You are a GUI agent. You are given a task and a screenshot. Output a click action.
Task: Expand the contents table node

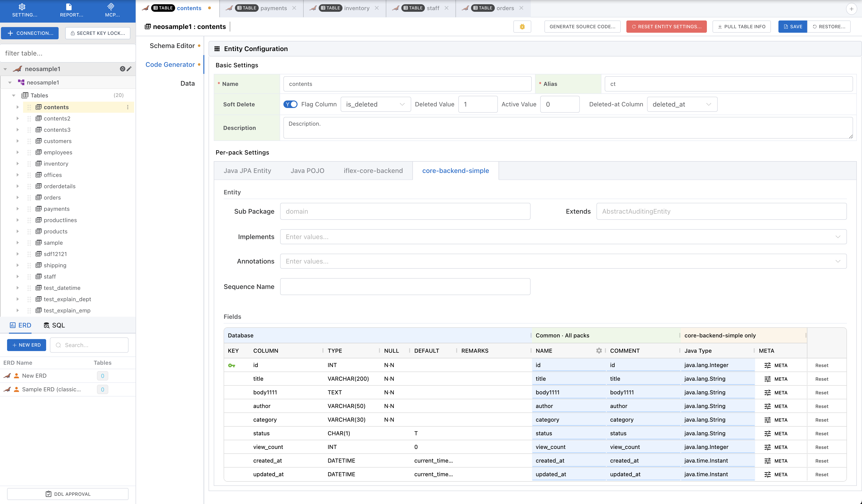pyautogui.click(x=17, y=107)
